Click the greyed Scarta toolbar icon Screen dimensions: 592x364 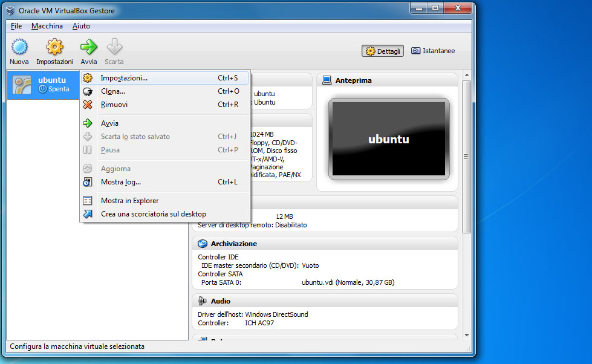pos(114,47)
